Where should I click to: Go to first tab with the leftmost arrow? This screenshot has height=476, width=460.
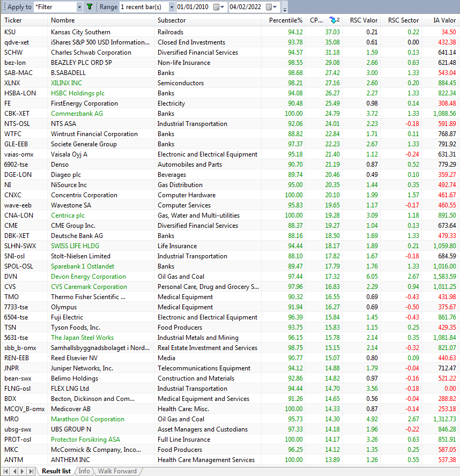pyautogui.click(x=6, y=472)
